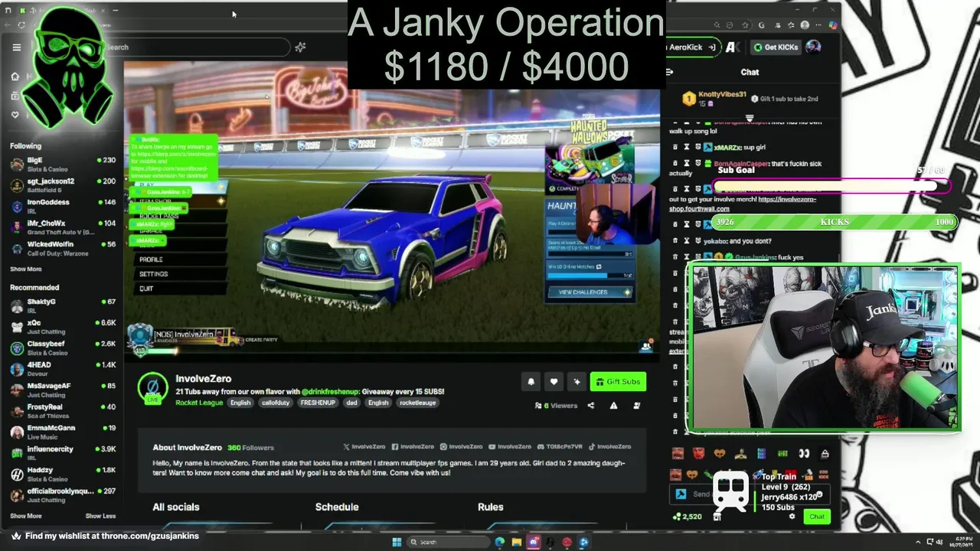Open the @drinkfreshenup mention link
This screenshot has width=980, height=551.
pyautogui.click(x=331, y=392)
